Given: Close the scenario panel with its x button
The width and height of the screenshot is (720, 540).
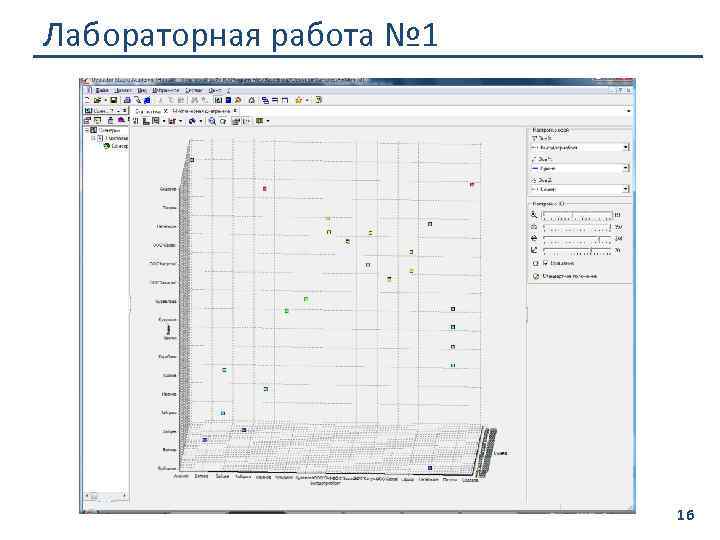Looking at the screenshot, I should click(x=124, y=111).
